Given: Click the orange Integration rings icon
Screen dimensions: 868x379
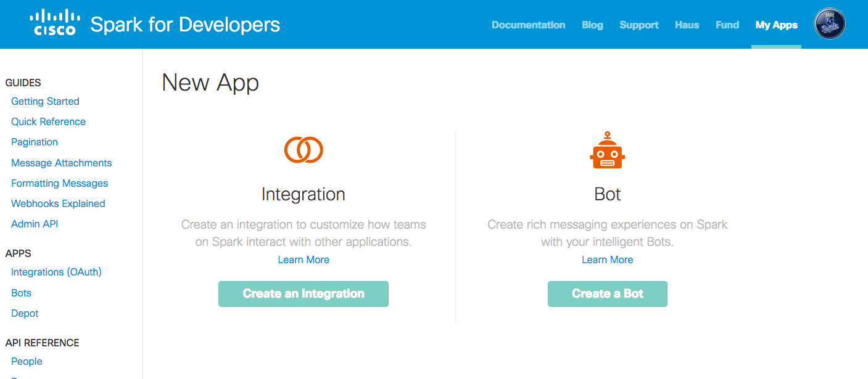Looking at the screenshot, I should 304,150.
